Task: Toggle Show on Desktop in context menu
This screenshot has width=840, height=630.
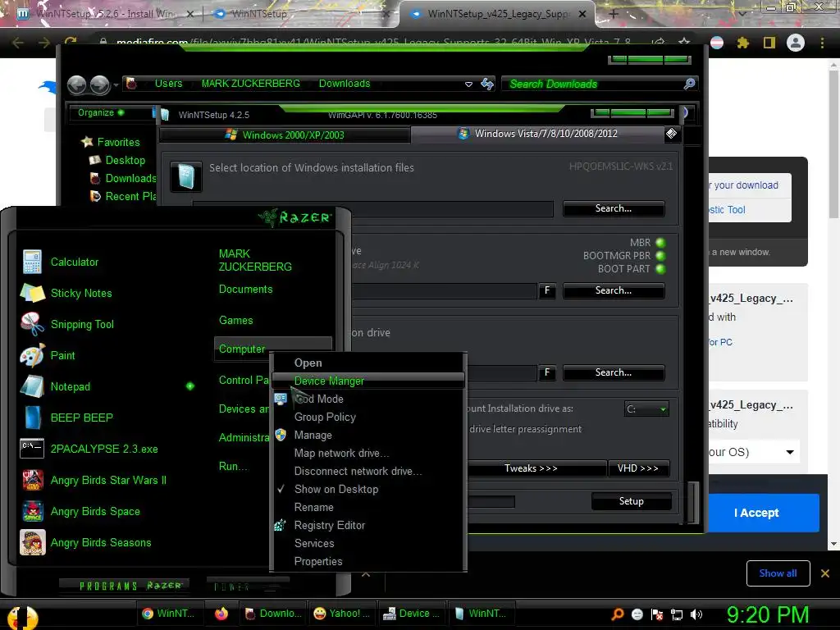Action: tap(336, 489)
